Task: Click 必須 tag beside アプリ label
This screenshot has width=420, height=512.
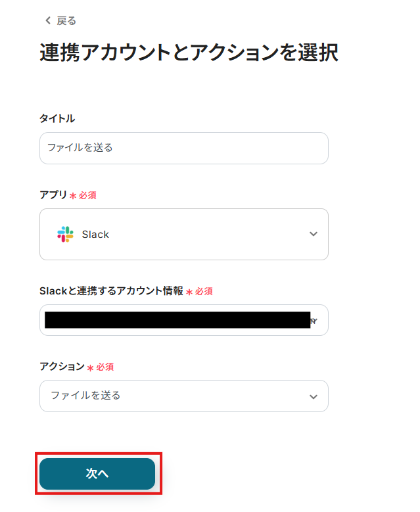Action: pyautogui.click(x=87, y=196)
